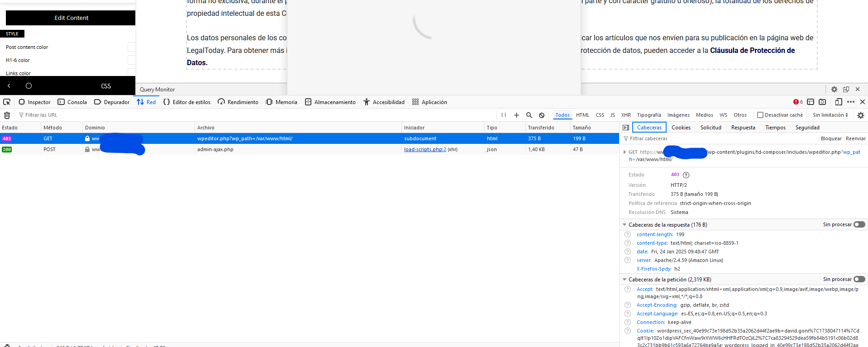This screenshot has height=347, width=868.
Task: Open the Consola panel
Action: click(x=72, y=102)
